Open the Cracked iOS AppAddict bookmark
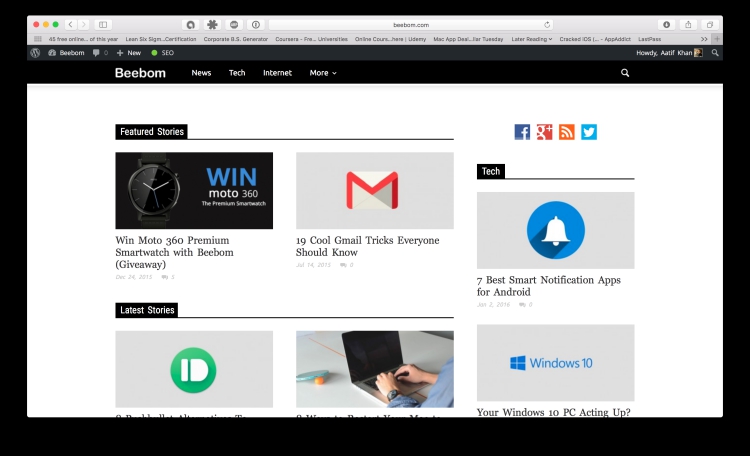The height and width of the screenshot is (456, 750). click(595, 39)
